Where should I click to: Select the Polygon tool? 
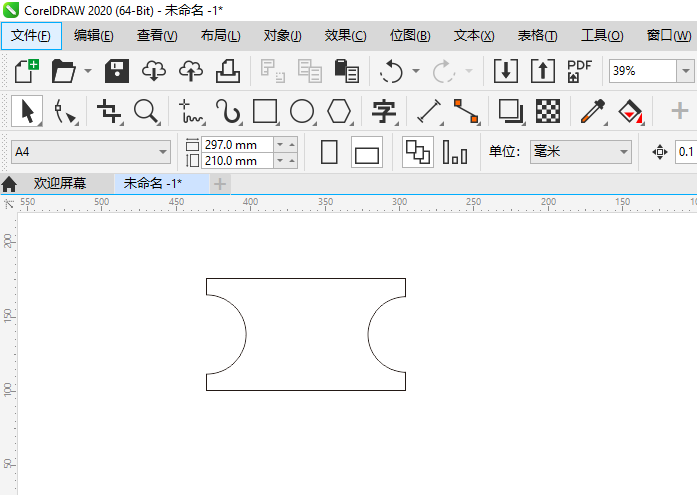[339, 111]
